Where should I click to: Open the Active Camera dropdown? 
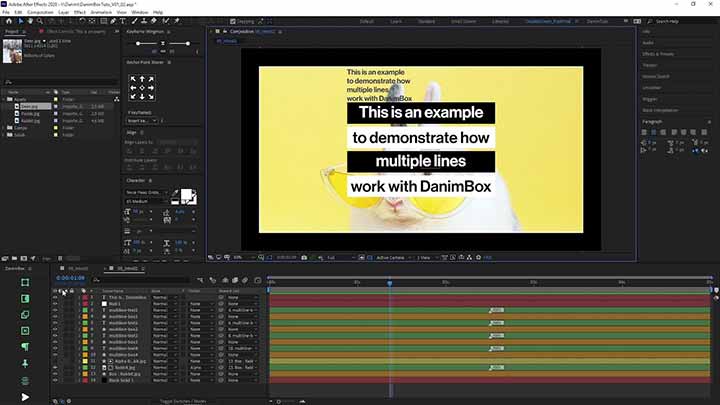coord(393,258)
